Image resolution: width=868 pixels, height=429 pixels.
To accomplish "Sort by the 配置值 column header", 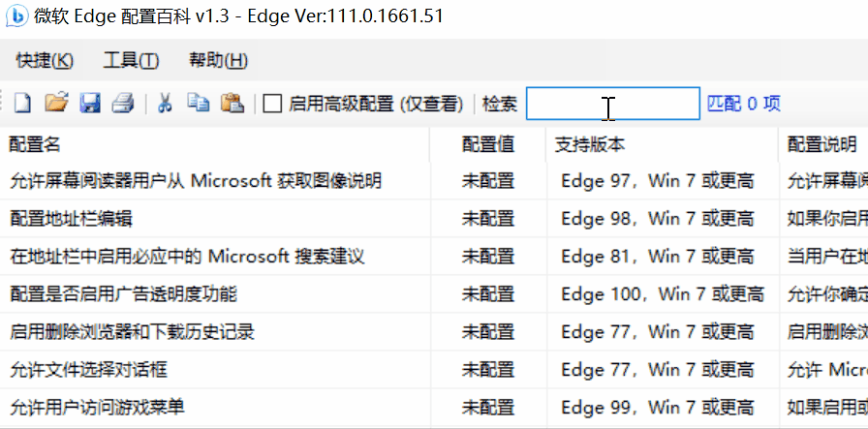I will click(487, 144).
